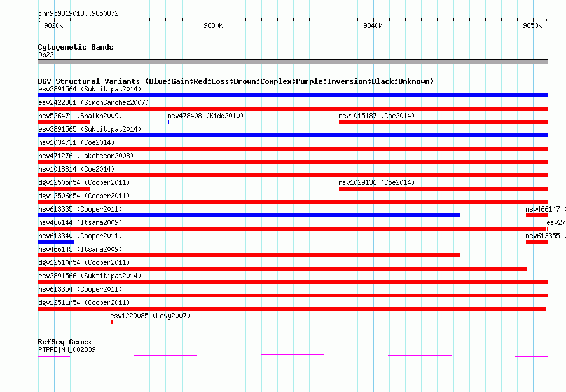Viewport: 566px width, 392px height.
Task: Click the short blue bar under nsv613340
Action: pyautogui.click(x=55, y=242)
